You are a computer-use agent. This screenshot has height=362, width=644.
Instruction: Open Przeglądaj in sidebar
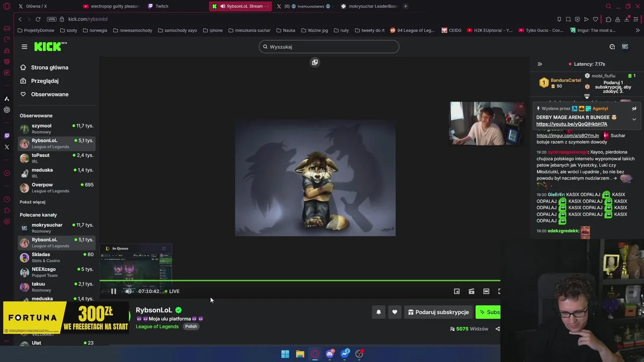point(44,81)
